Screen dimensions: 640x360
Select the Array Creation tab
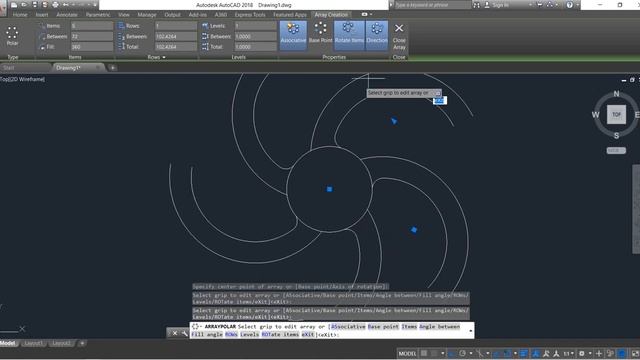point(331,15)
